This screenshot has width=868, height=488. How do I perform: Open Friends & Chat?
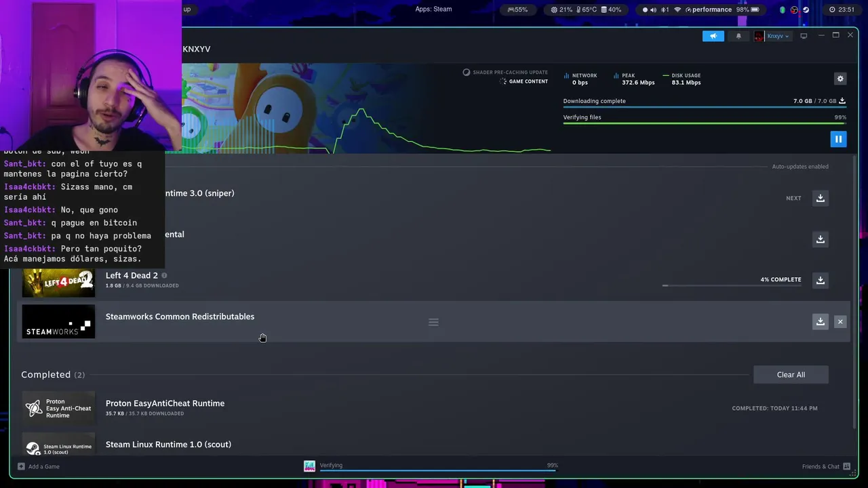pyautogui.click(x=826, y=466)
